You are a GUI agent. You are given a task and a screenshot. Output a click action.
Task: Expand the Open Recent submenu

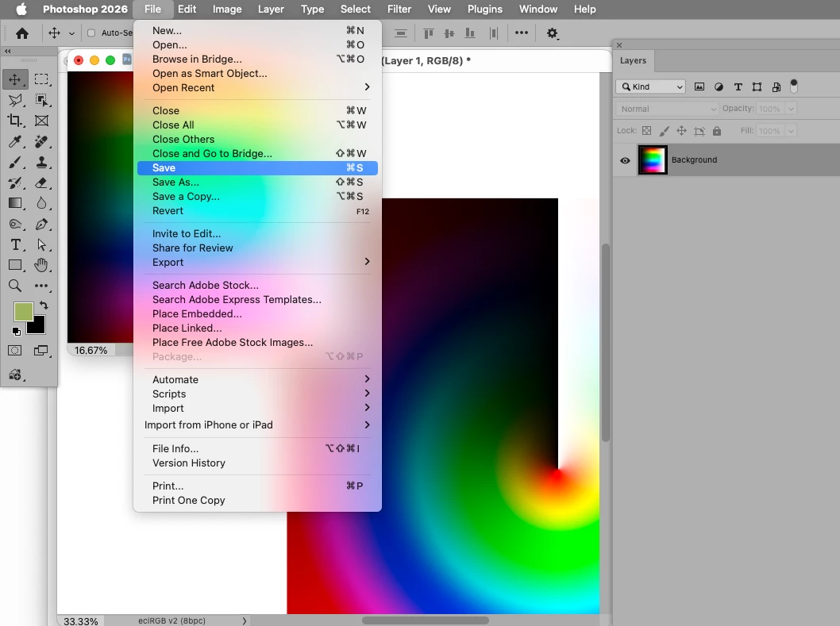(257, 88)
